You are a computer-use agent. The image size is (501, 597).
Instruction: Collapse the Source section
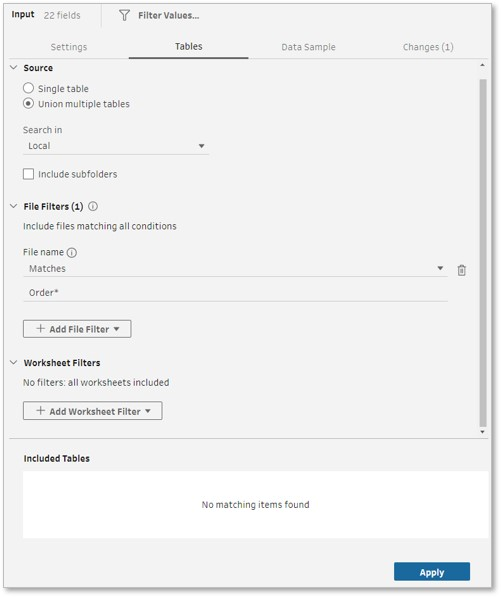pyautogui.click(x=14, y=67)
